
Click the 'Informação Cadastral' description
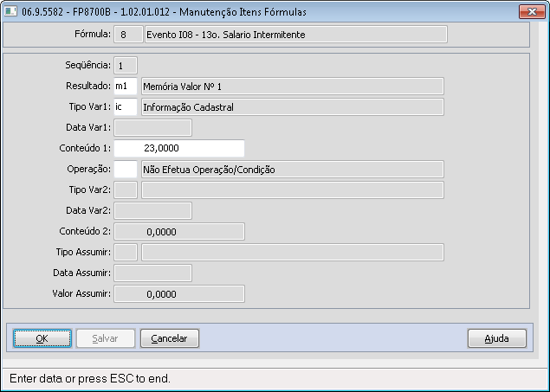point(293,106)
